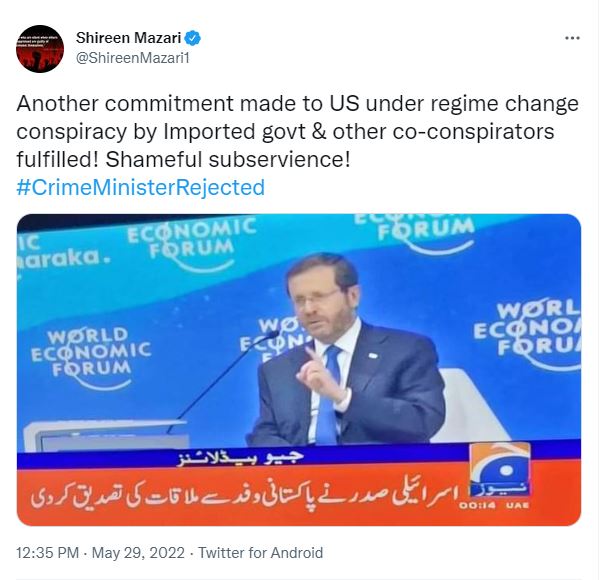Open the attached news screenshot image

pyautogui.click(x=299, y=370)
